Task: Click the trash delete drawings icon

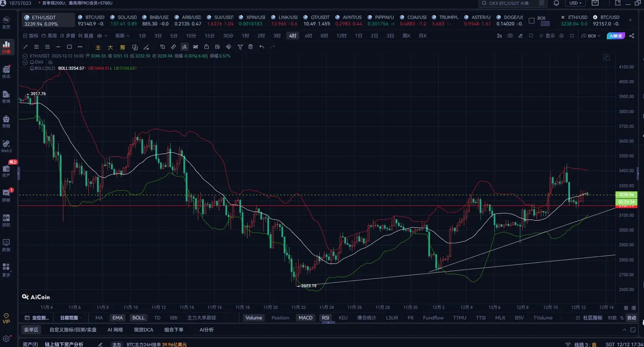Action: tap(251, 47)
